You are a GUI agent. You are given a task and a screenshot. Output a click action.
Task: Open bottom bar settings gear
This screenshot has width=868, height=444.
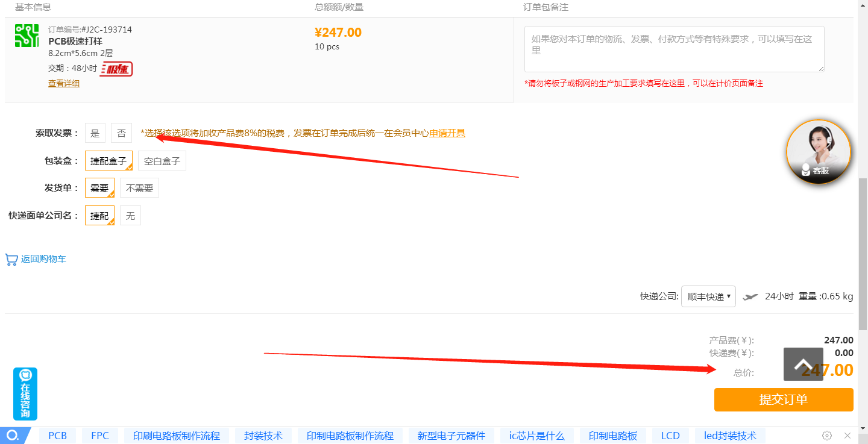tap(827, 436)
